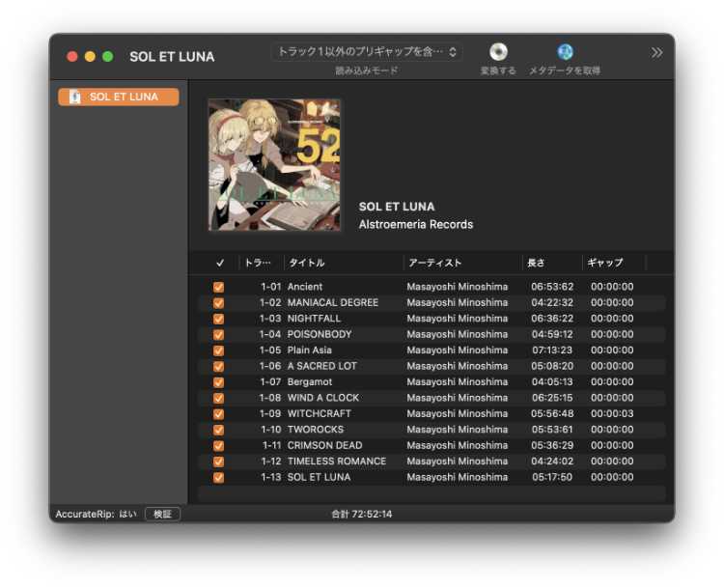Sort by track number column header
Viewport: 724px width, 588px height.
261,263
